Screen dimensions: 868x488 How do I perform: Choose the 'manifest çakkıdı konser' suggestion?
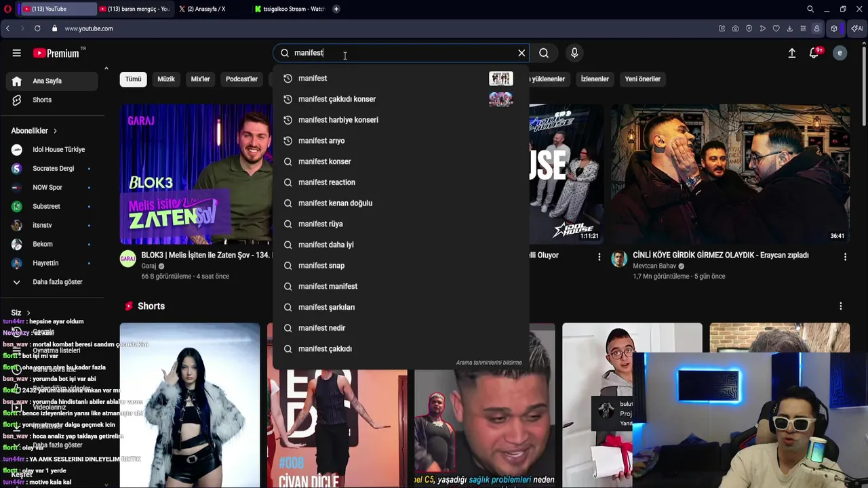coord(401,99)
